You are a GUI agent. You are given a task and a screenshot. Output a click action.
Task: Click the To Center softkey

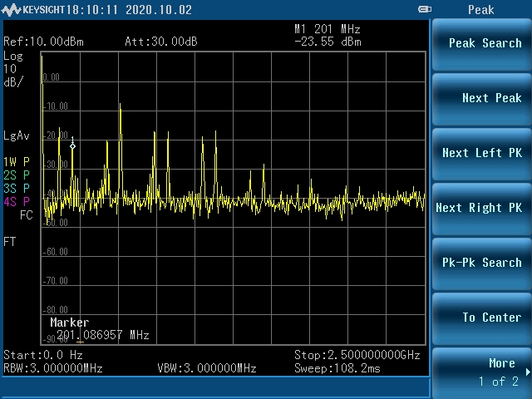[481, 318]
